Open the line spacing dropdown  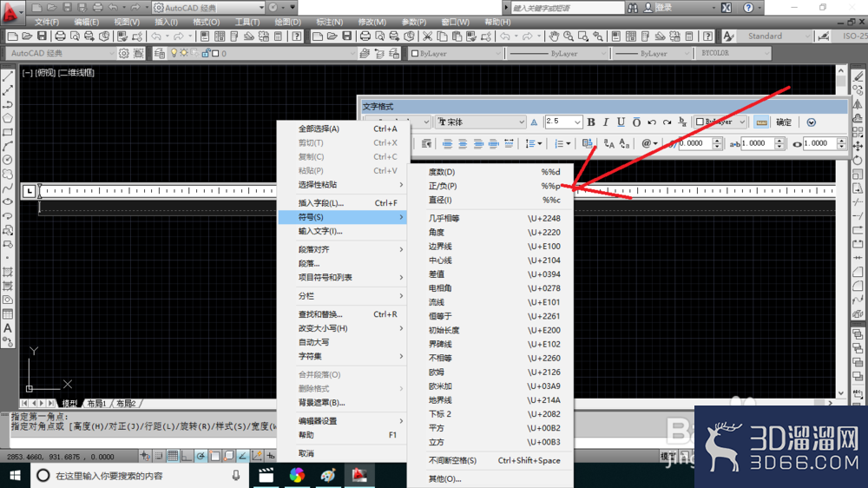[534, 143]
